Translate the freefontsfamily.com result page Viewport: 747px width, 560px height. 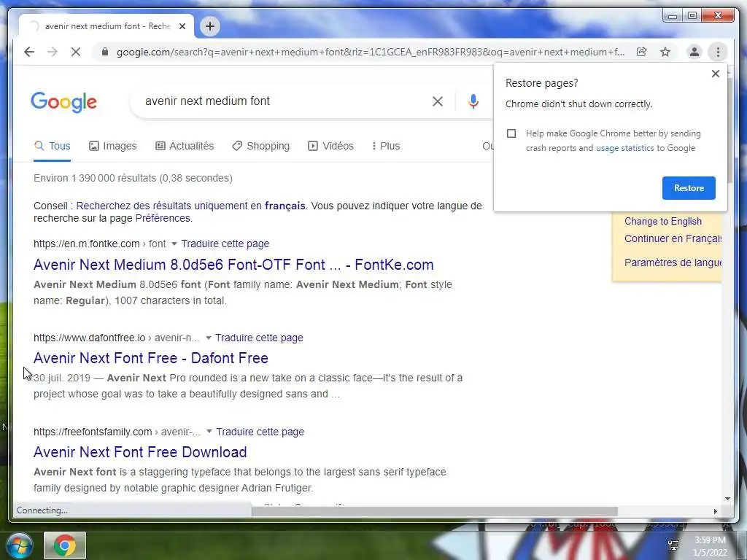pos(260,432)
